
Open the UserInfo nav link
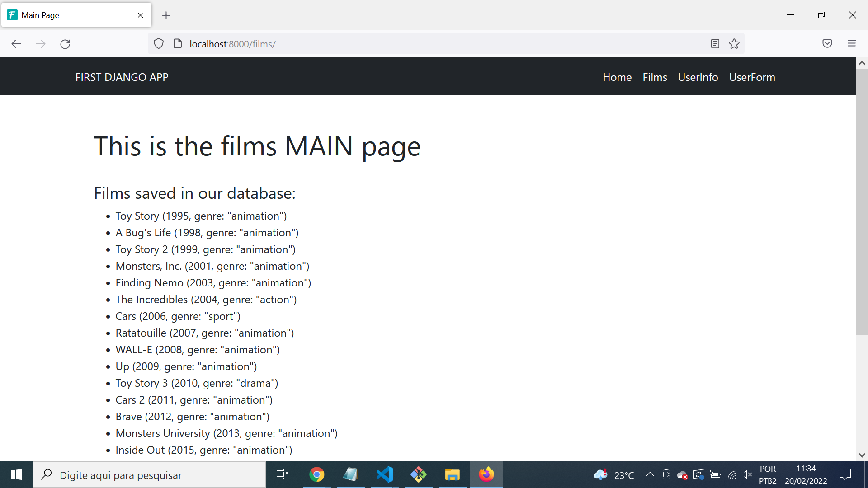point(698,77)
